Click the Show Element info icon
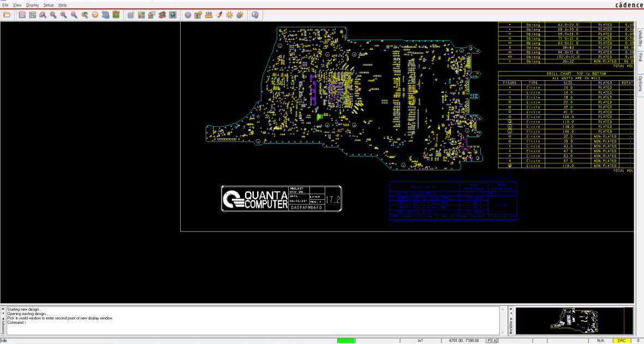The width and height of the screenshot is (644, 344). (x=188, y=15)
